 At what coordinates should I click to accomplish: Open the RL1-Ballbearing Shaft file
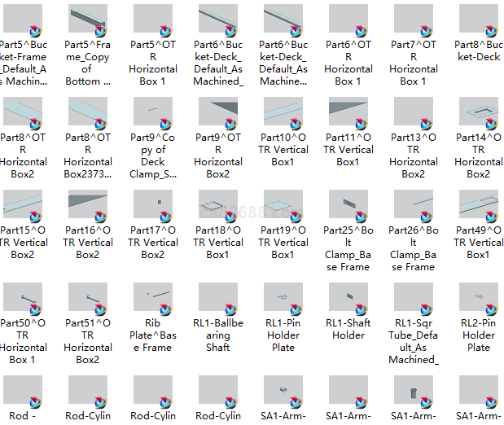(x=217, y=299)
